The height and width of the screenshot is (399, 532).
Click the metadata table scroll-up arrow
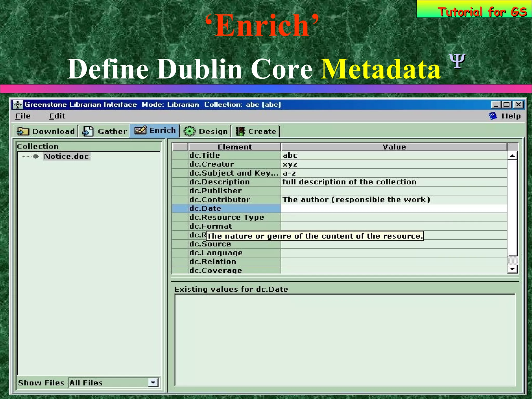(512, 156)
